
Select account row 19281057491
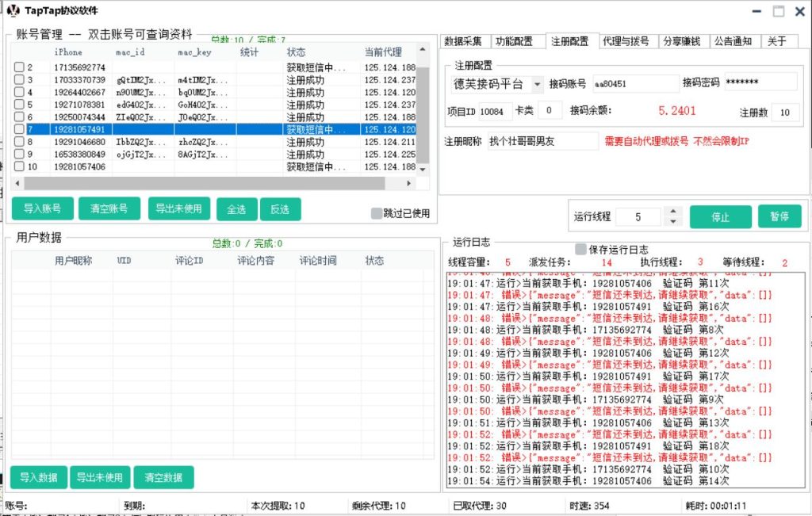[x=79, y=129]
